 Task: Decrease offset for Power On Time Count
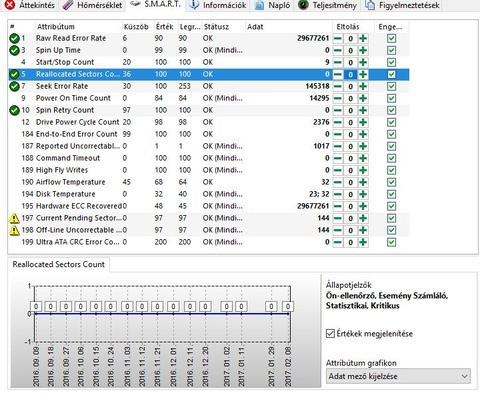pos(338,98)
